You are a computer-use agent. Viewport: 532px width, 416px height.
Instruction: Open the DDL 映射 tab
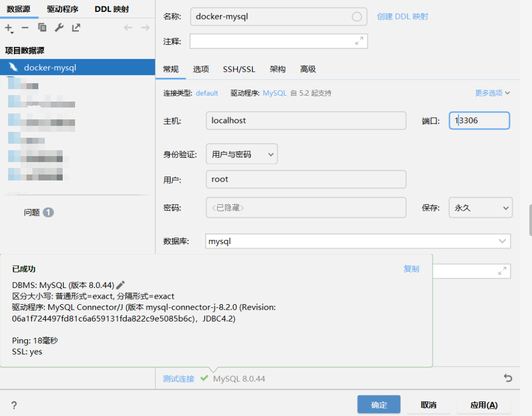(x=112, y=9)
